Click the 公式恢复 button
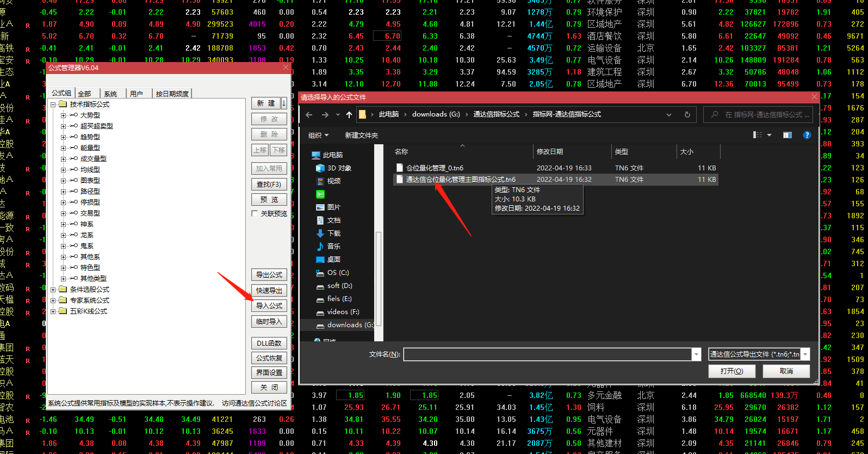868x454 pixels. coord(269,358)
